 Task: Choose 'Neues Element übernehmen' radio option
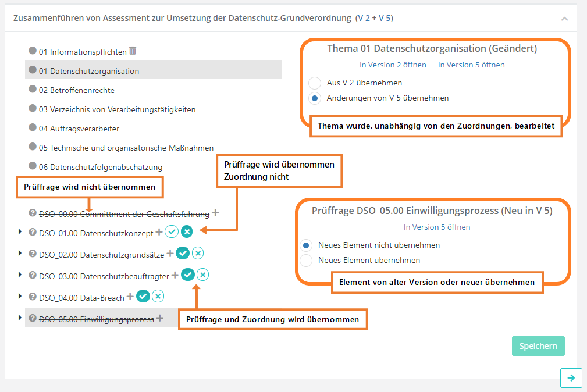point(306,261)
